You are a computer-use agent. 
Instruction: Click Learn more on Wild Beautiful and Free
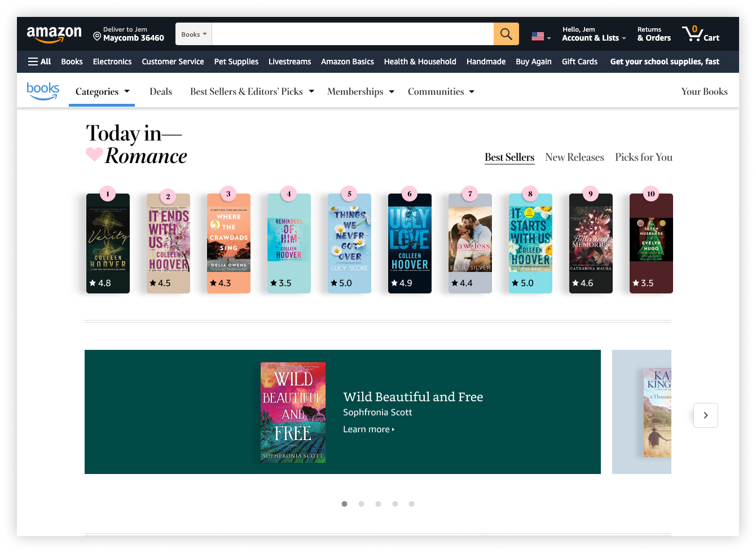click(369, 429)
